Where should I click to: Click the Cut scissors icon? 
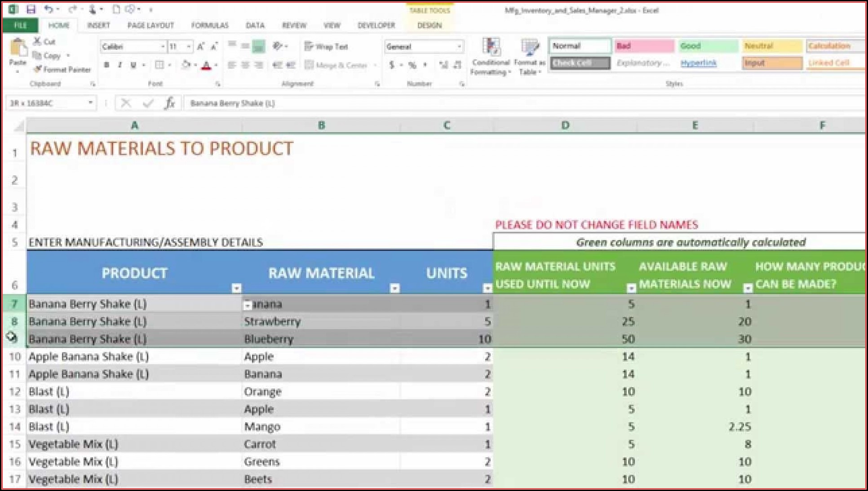pyautogui.click(x=37, y=41)
